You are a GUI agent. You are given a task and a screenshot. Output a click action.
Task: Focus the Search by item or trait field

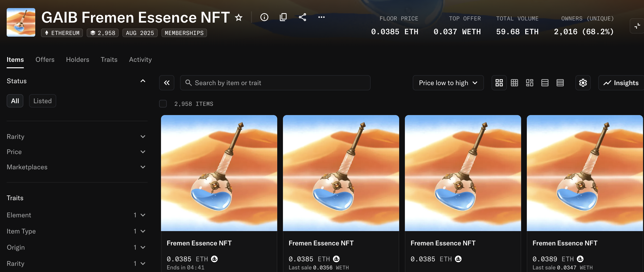coord(275,83)
